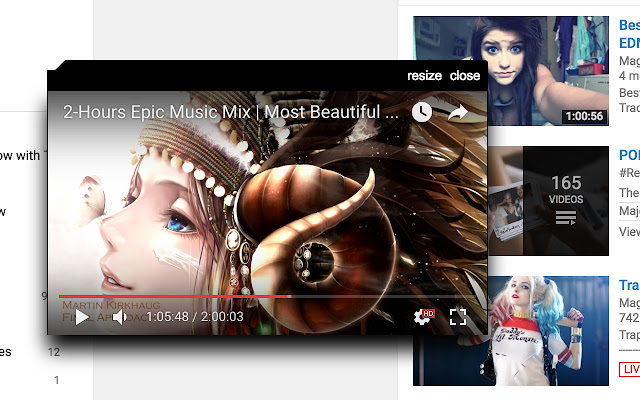Click the playlist icon under '165 VIDEOS'
The width and height of the screenshot is (640, 400).
pos(566,218)
